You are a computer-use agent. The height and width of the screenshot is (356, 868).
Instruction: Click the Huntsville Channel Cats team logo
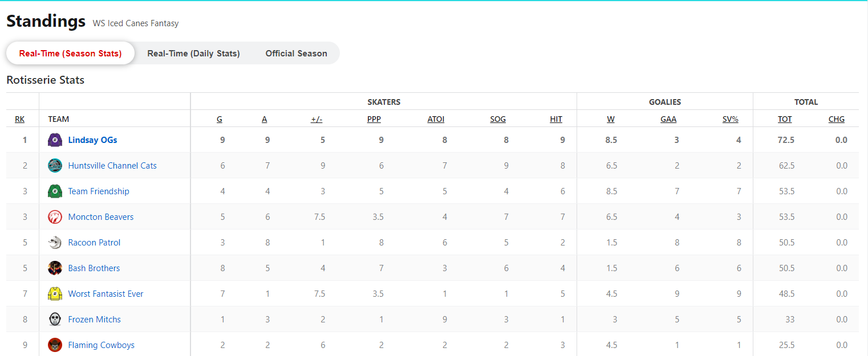click(x=55, y=166)
